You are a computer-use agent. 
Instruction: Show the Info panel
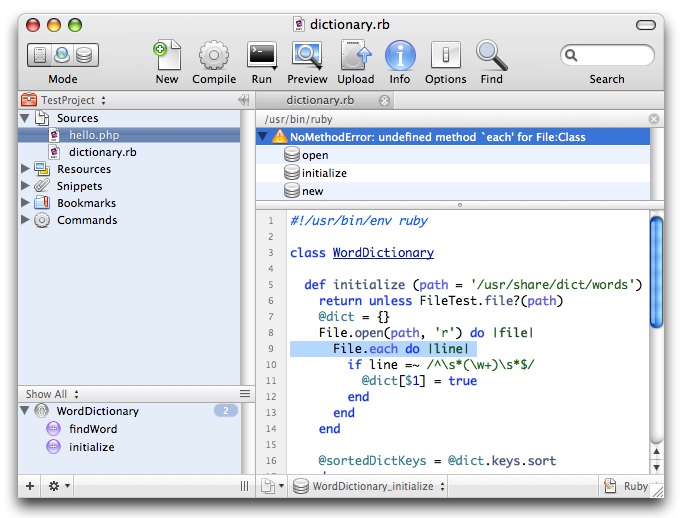[400, 55]
